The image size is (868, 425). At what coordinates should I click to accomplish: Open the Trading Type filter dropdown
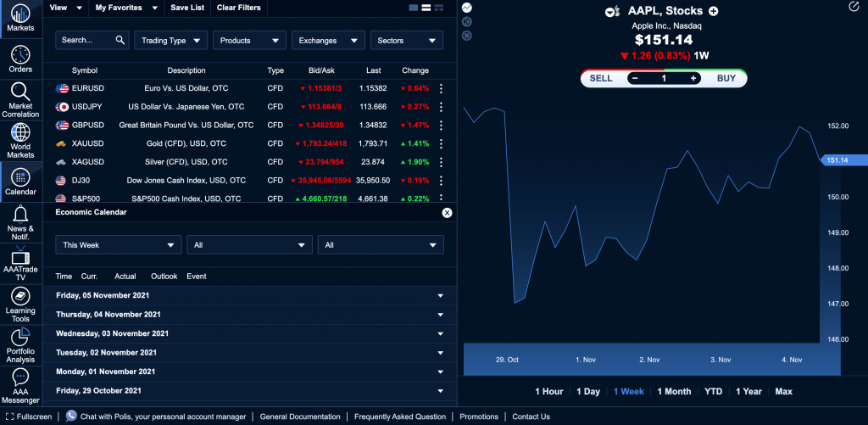coord(170,41)
